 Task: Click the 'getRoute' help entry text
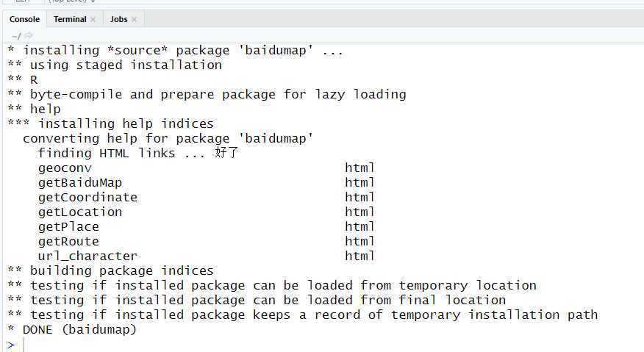pyautogui.click(x=68, y=242)
